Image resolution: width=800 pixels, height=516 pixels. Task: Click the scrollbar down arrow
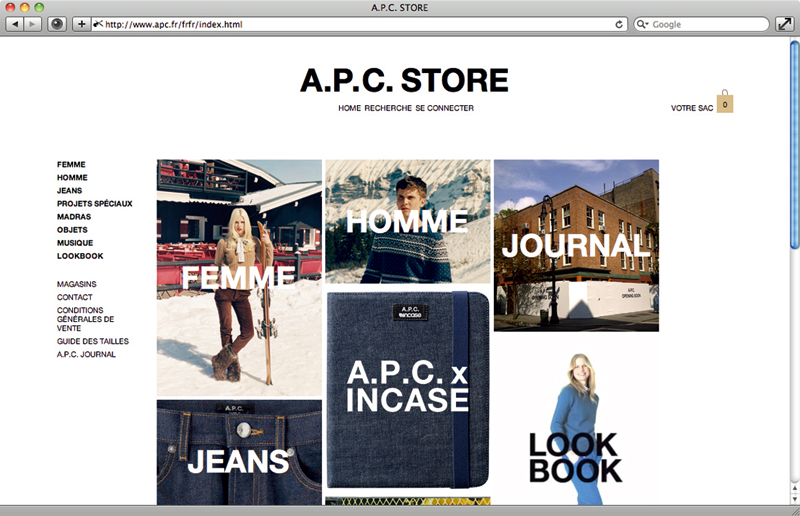pyautogui.click(x=794, y=500)
